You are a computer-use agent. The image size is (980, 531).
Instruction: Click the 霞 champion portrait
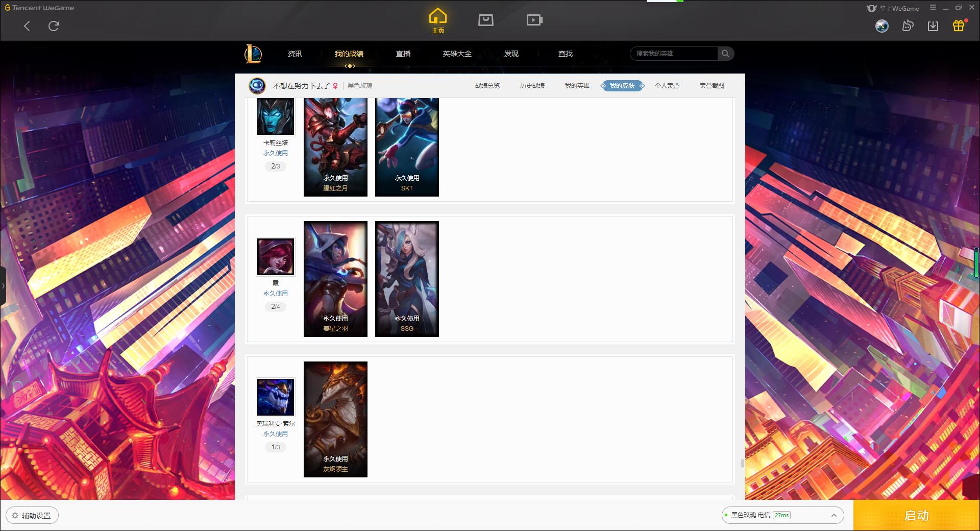pyautogui.click(x=276, y=257)
